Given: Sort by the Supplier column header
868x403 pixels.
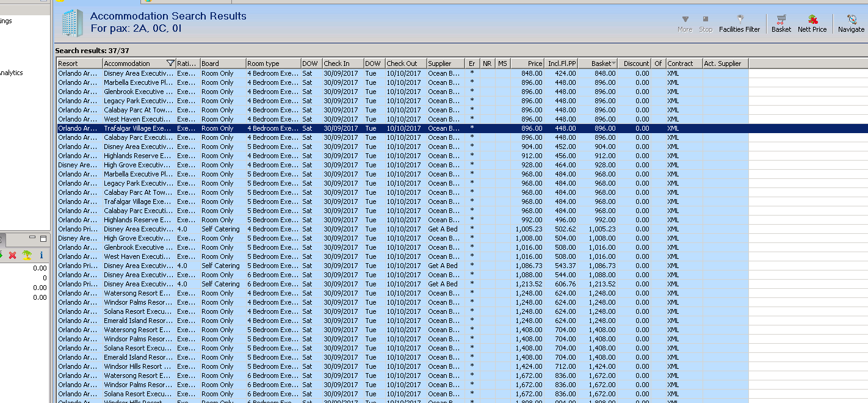Looking at the screenshot, I should click(444, 64).
